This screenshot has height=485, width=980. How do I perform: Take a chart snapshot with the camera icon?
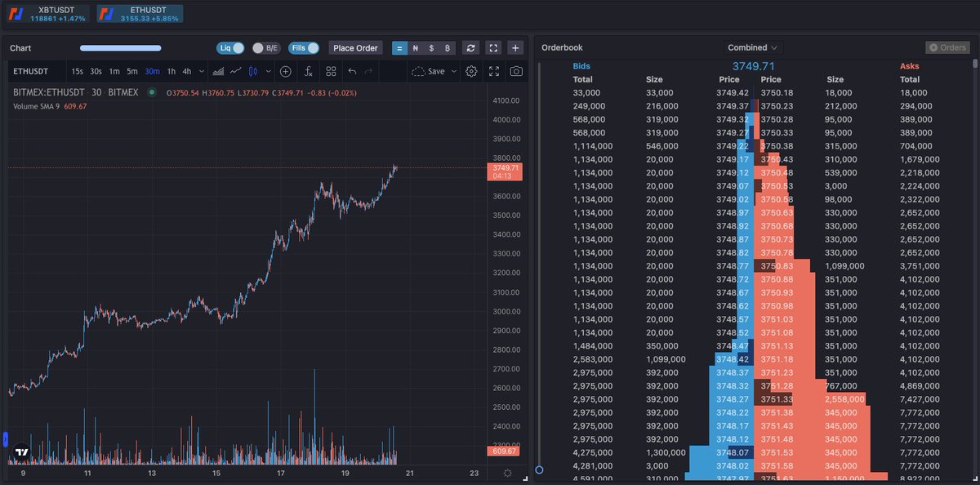[x=515, y=71]
